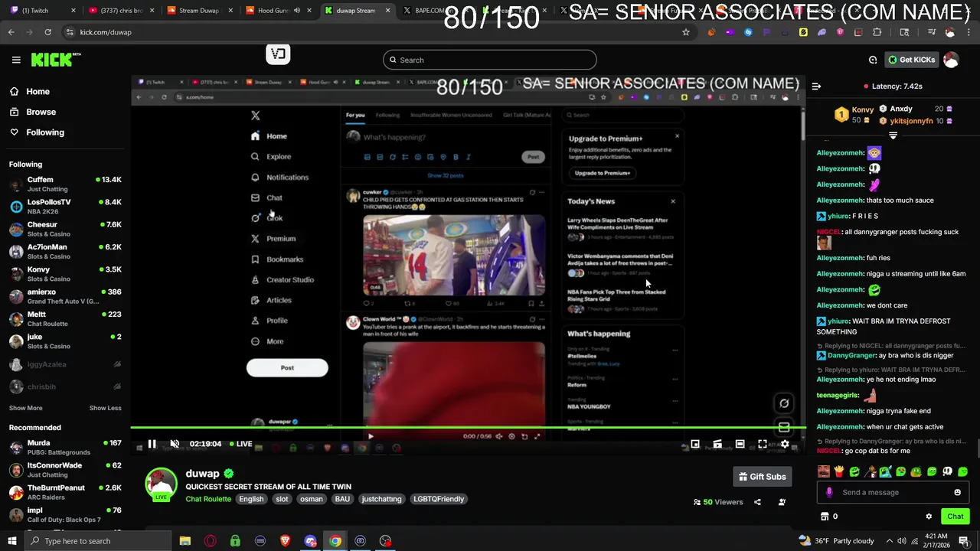The height and width of the screenshot is (551, 980).
Task: Open the Kick profile avatar menu
Action: click(x=951, y=60)
